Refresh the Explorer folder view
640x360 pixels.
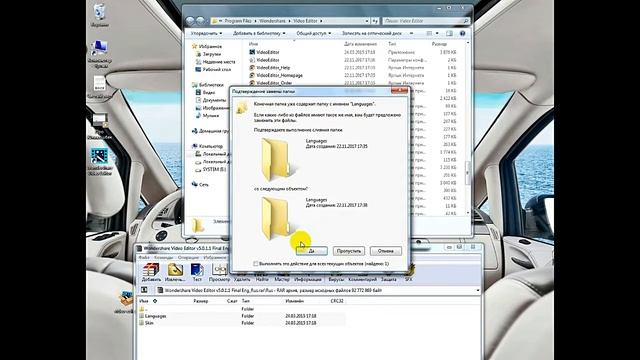375,20
